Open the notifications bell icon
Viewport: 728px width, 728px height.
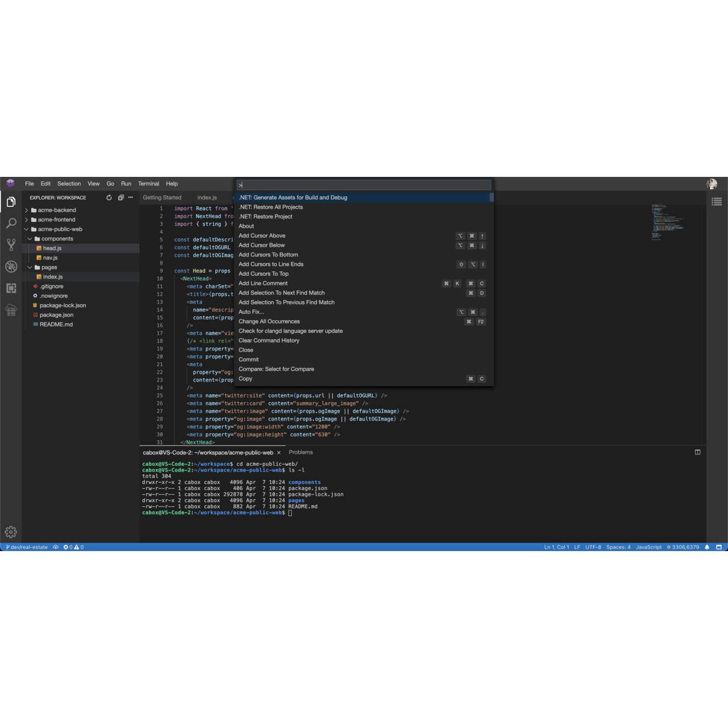[x=706, y=547]
